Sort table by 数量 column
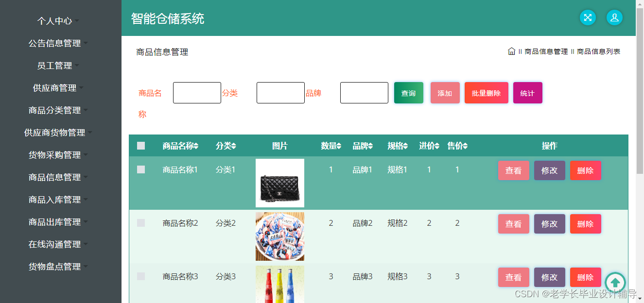Image resolution: width=644 pixels, height=303 pixels. (331, 146)
